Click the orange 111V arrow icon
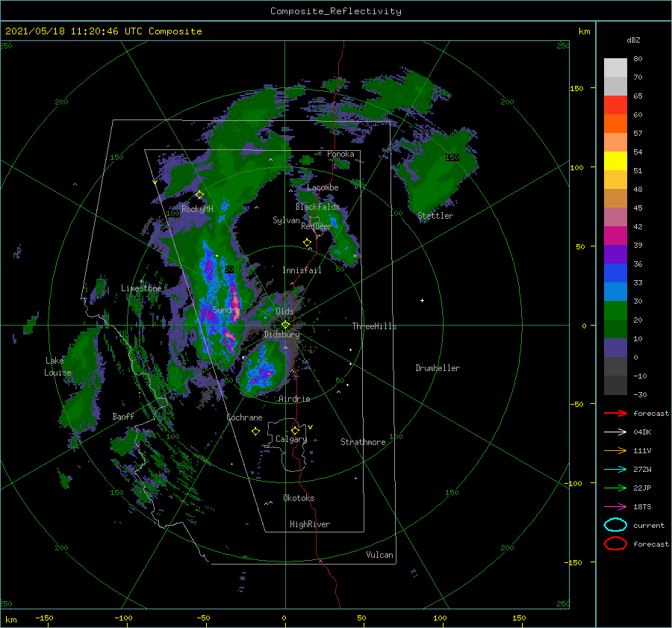 (615, 450)
